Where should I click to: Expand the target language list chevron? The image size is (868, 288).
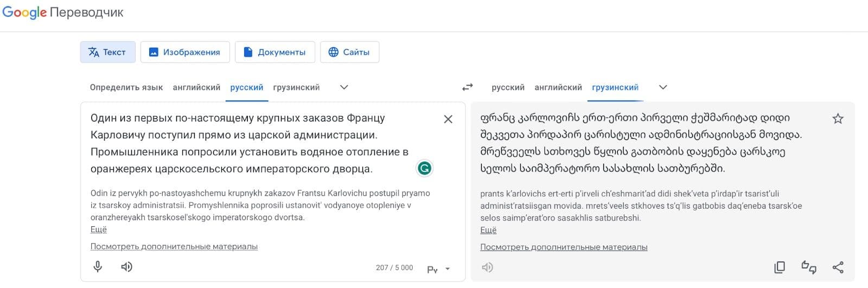click(x=662, y=87)
